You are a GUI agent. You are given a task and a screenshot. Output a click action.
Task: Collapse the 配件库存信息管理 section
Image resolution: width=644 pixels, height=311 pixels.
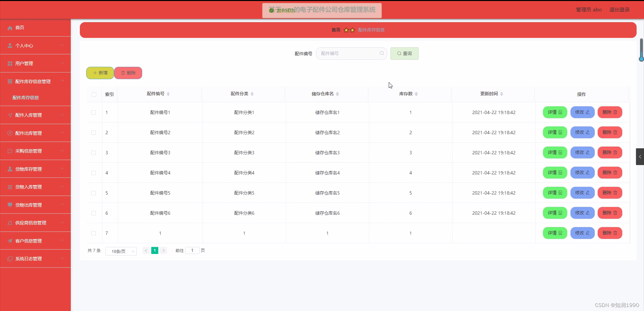pos(35,81)
